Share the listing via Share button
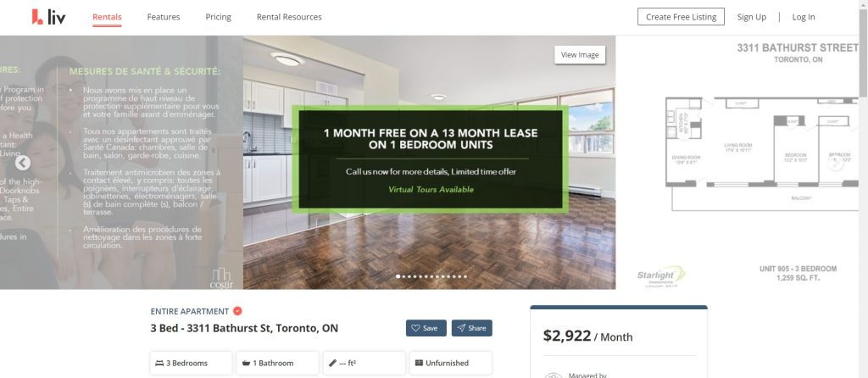The width and height of the screenshot is (868, 378). 471,328
